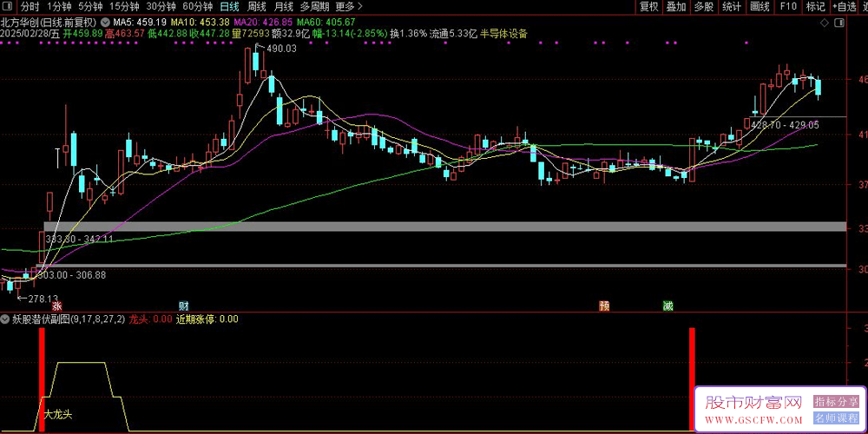Screen dimensions: 868x434
Task: Click the 标记 mark button
Action: pyautogui.click(x=815, y=7)
